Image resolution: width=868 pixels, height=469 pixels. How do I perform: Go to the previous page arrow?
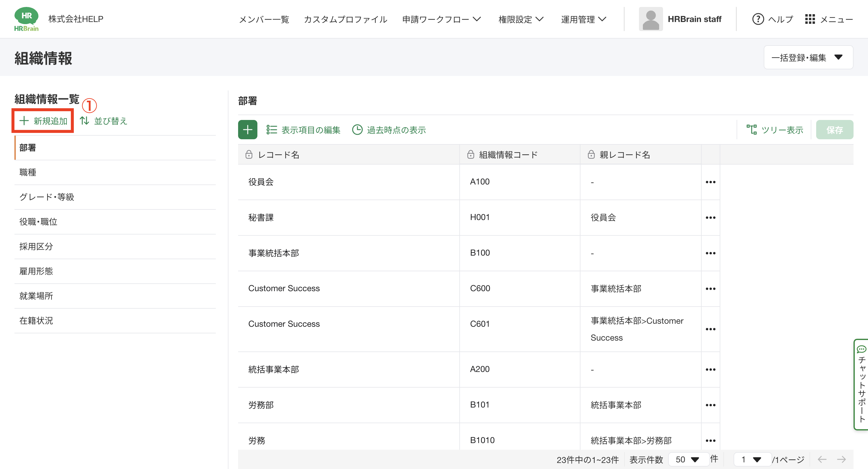coord(822,459)
